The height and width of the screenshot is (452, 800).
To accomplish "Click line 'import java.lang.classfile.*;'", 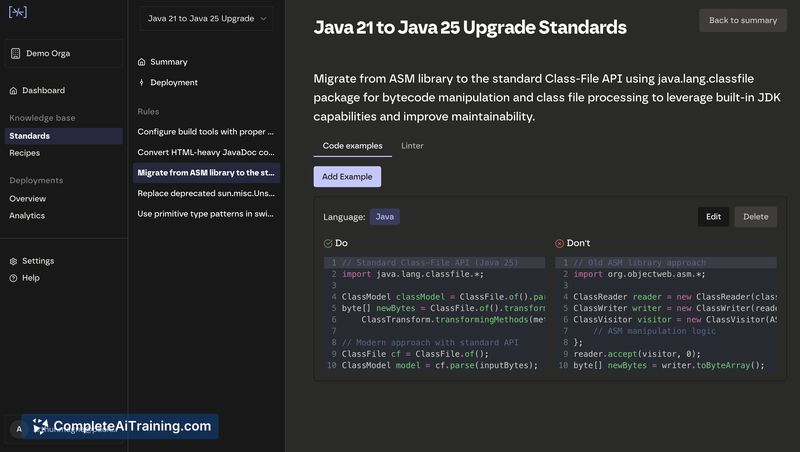I will (x=413, y=274).
